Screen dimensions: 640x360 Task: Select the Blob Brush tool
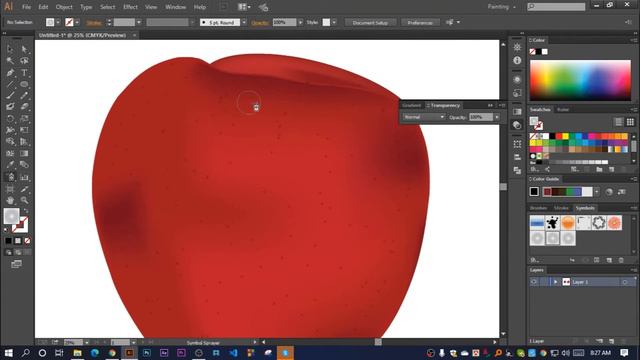[10, 107]
